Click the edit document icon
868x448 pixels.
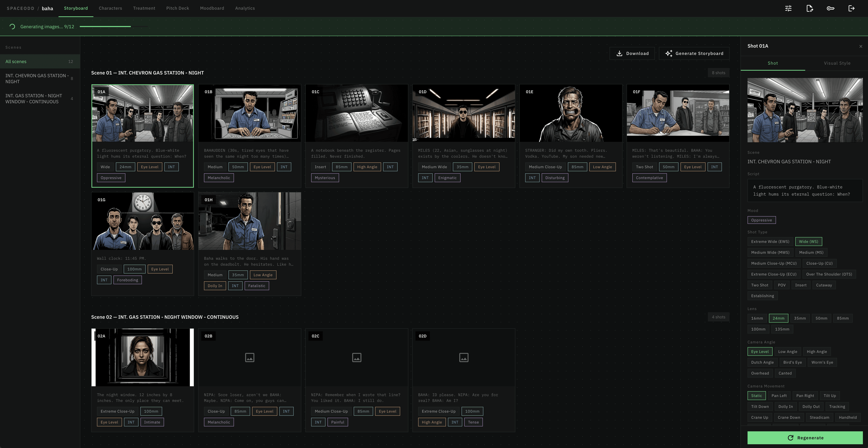pyautogui.click(x=809, y=9)
